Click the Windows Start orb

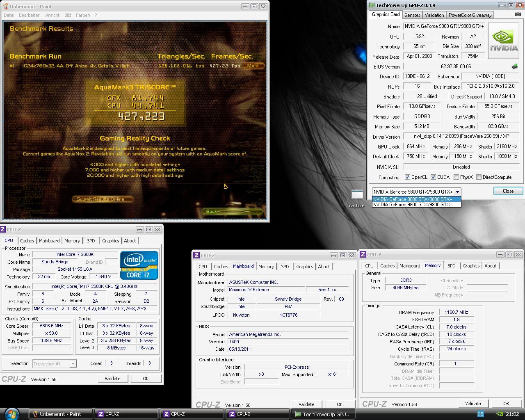pos(11,413)
